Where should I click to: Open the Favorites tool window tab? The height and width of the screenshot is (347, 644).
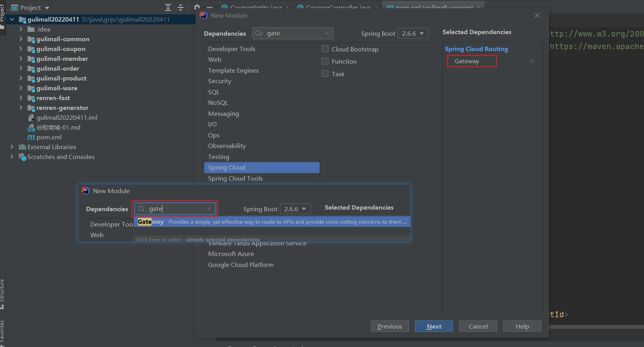pos(2,333)
